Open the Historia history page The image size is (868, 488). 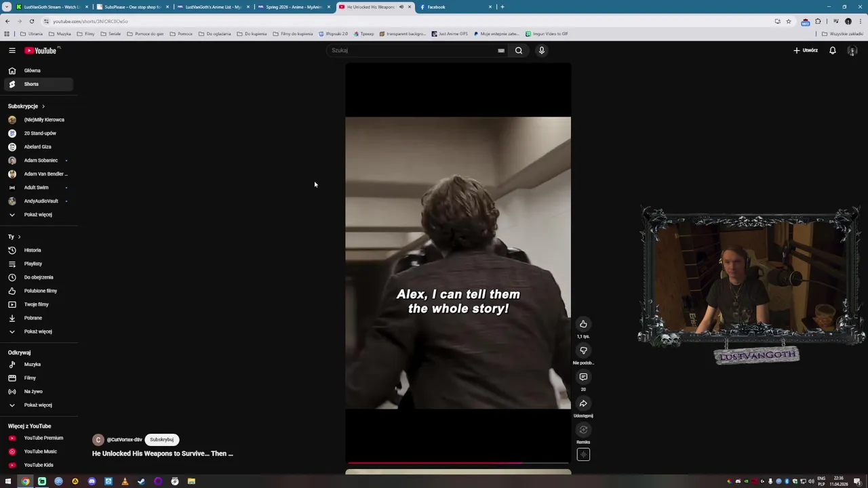[x=39, y=250]
